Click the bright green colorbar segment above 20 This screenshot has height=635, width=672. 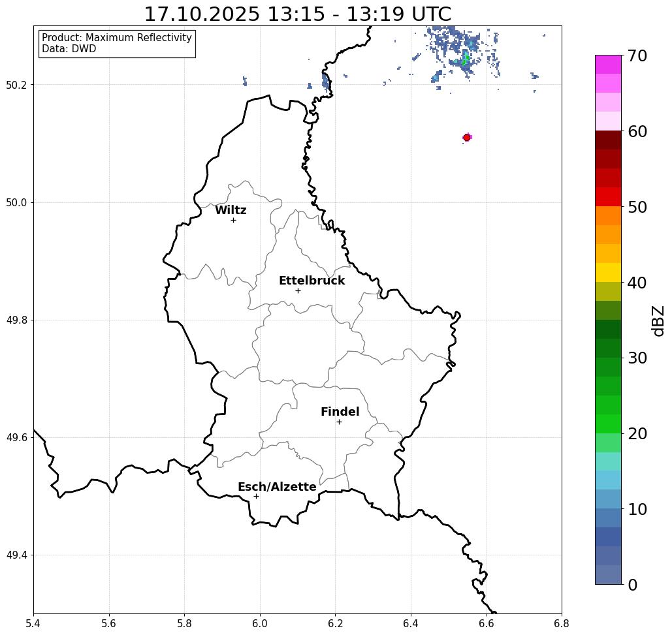[x=608, y=424]
